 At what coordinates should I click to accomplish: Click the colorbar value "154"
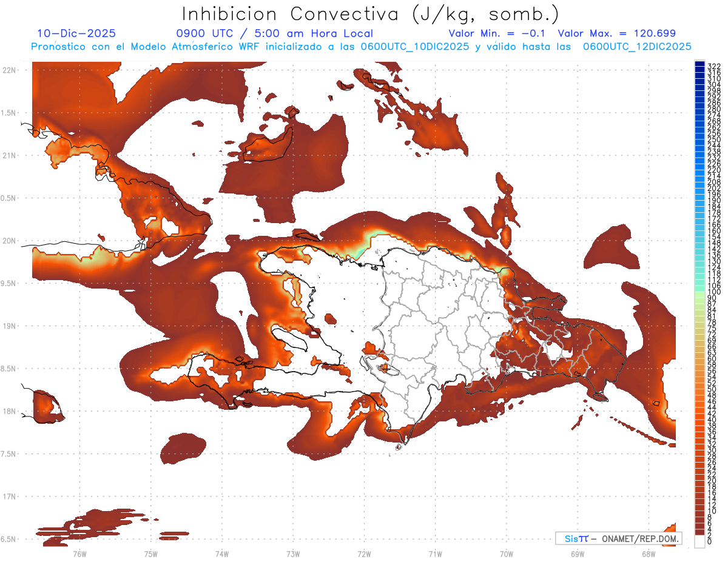pos(713,237)
